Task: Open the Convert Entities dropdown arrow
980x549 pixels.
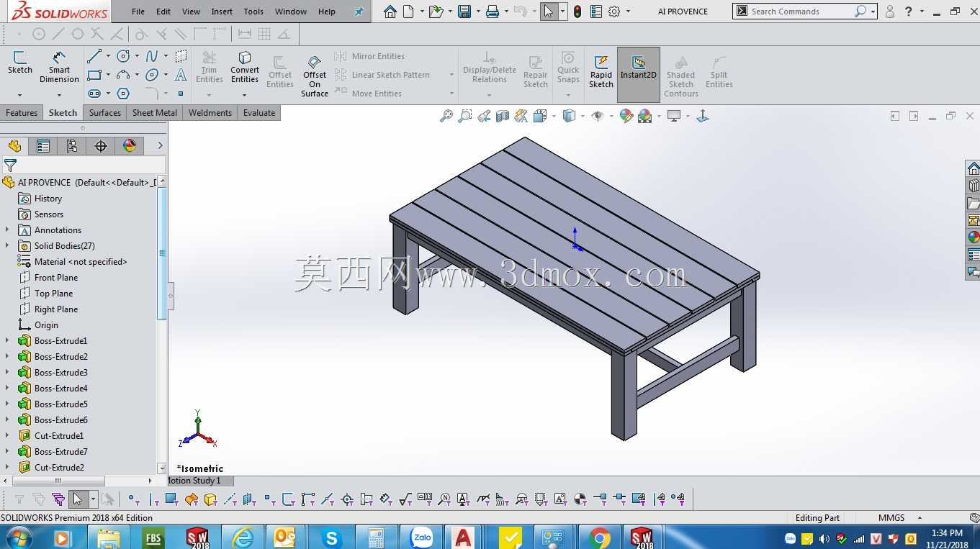Action: click(245, 95)
